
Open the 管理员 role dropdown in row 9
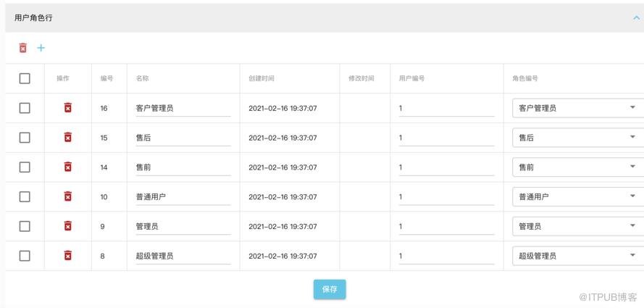pyautogui.click(x=578, y=226)
